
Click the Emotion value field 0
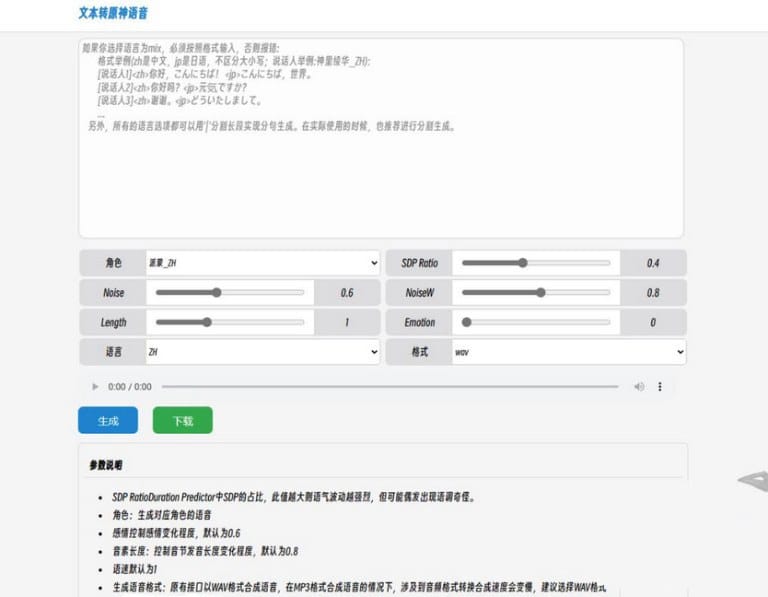pyautogui.click(x=653, y=322)
